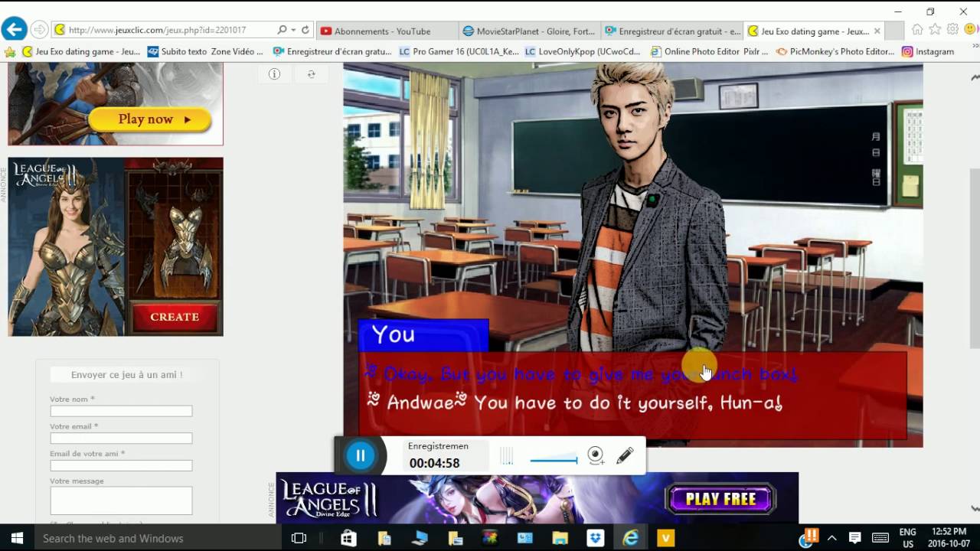The width and height of the screenshot is (980, 551).
Task: Open the Action Center notification icon
Action: point(855,538)
